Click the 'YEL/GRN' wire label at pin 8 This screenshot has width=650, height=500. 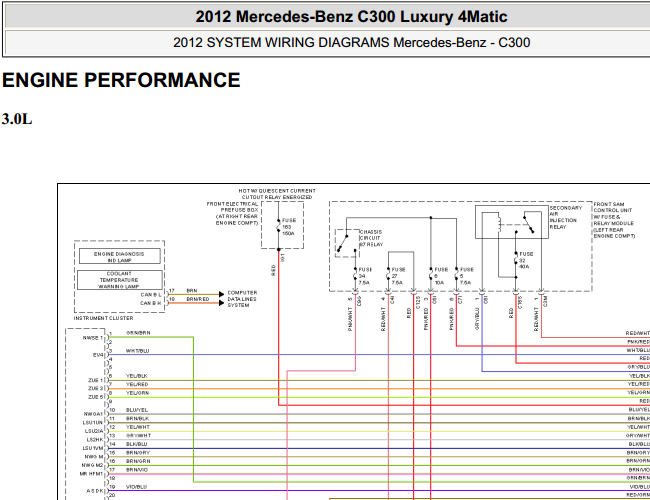[x=137, y=393]
